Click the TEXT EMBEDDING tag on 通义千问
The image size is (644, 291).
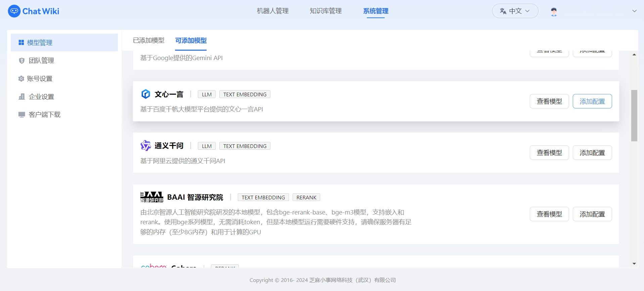[245, 146]
